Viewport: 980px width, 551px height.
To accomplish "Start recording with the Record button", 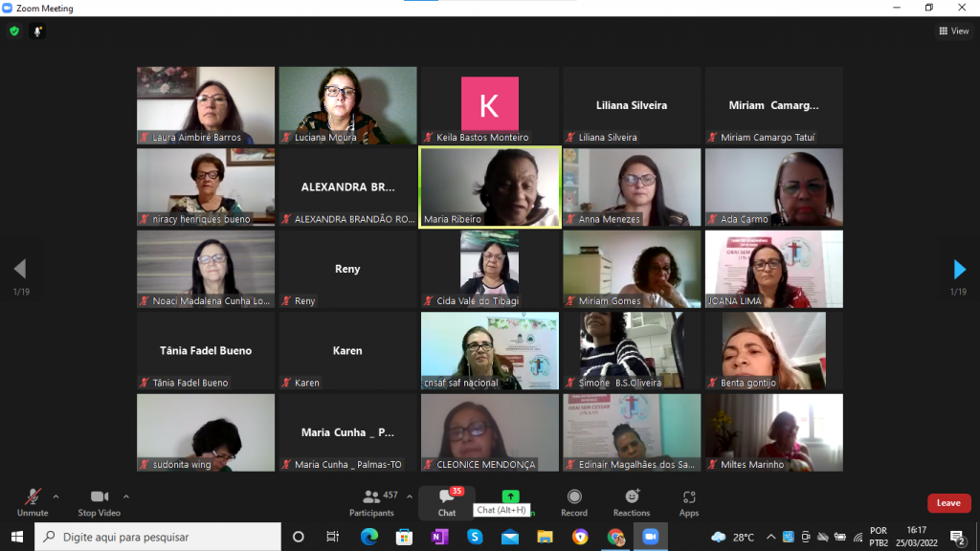I will click(574, 502).
